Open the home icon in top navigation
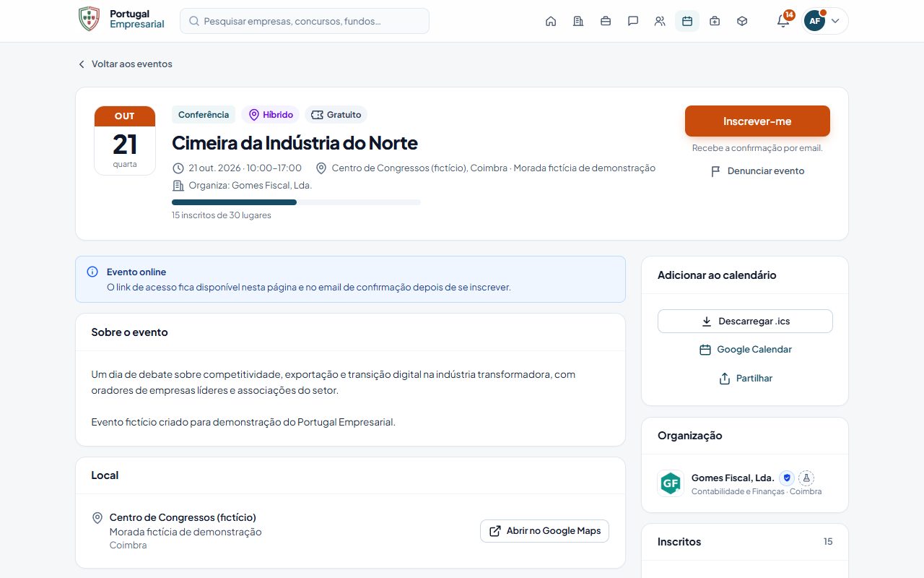This screenshot has width=924, height=578. tap(551, 21)
